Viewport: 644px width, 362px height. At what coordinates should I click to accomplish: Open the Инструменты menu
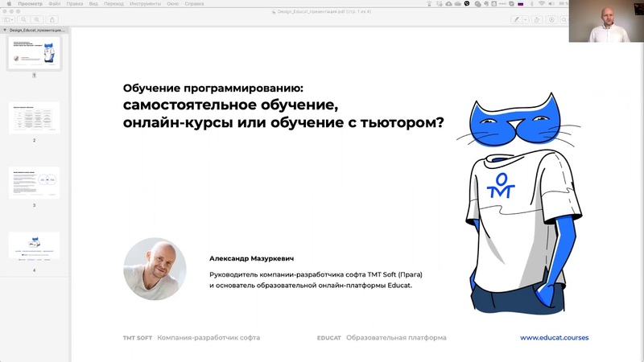(x=145, y=4)
